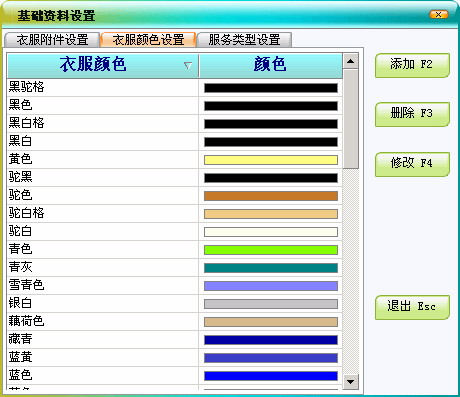Open the 衣服颜色设置 tab

(x=148, y=40)
